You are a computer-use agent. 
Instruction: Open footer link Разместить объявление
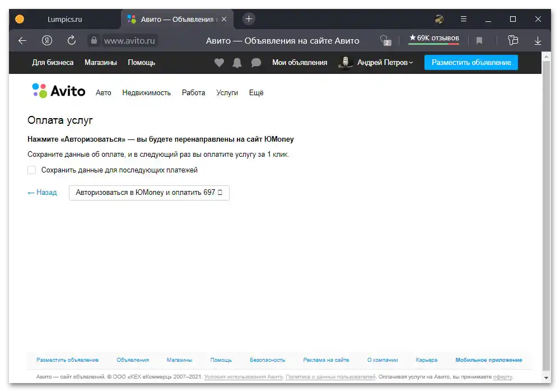tap(68, 360)
